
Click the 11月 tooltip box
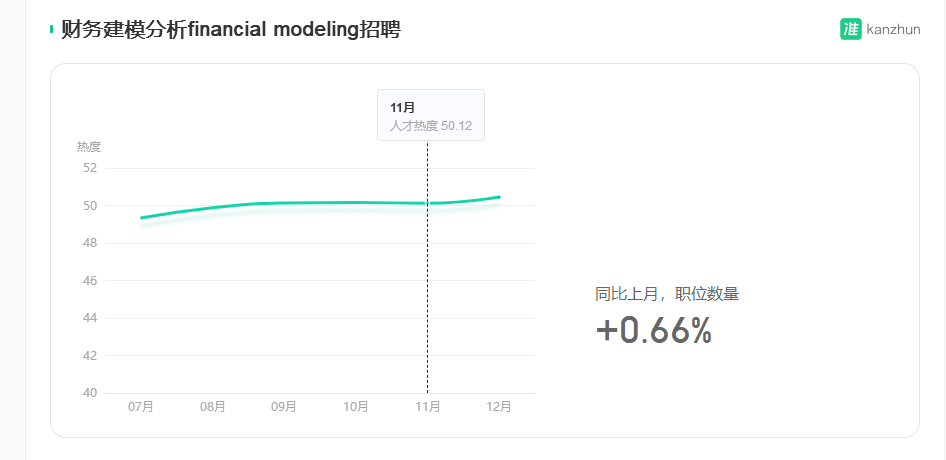tap(431, 115)
